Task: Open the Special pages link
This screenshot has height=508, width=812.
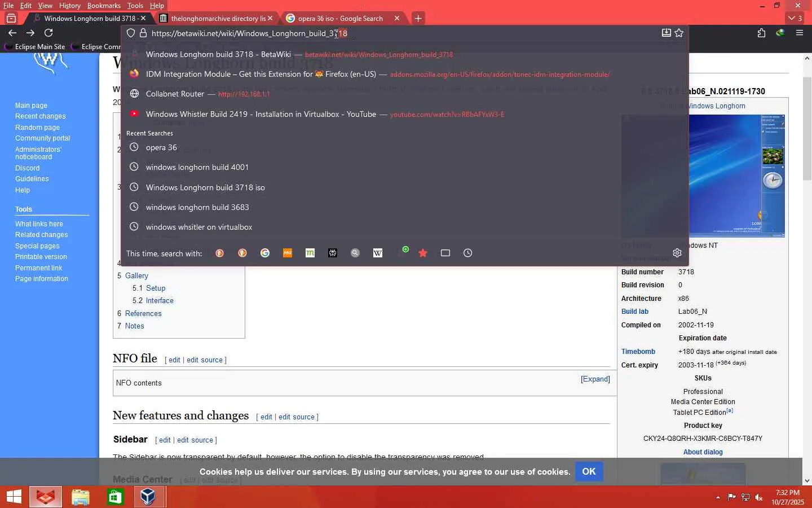Action: pos(37,246)
